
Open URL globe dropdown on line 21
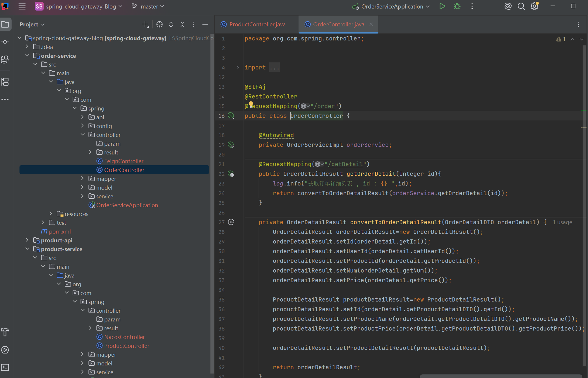[x=319, y=164]
